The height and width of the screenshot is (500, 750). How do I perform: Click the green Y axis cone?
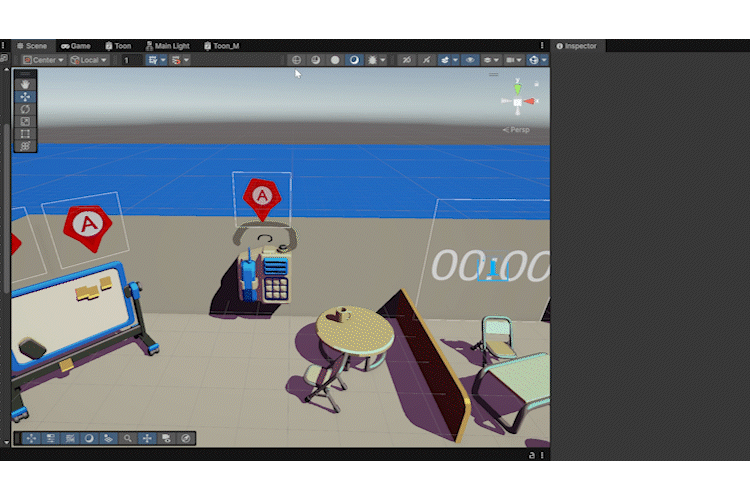(x=518, y=89)
